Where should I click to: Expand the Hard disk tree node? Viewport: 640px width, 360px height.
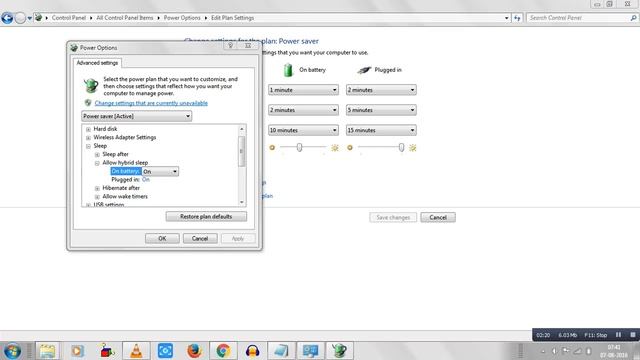click(88, 129)
